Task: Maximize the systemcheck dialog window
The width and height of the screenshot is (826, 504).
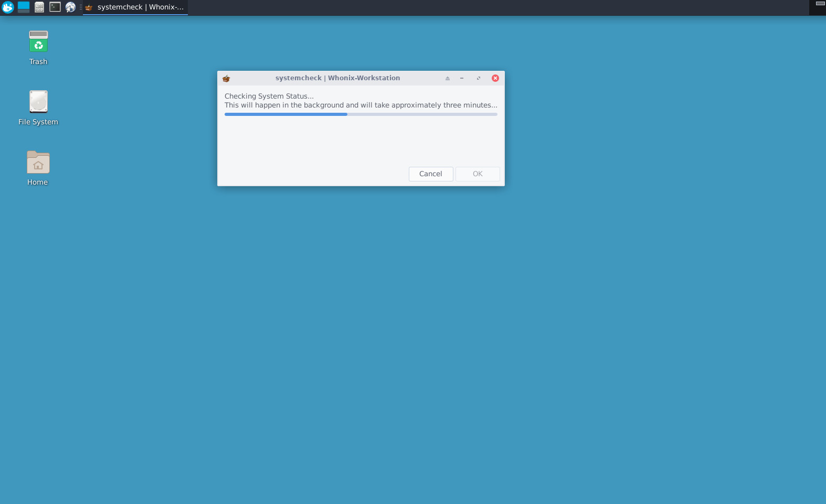Action: [479, 78]
